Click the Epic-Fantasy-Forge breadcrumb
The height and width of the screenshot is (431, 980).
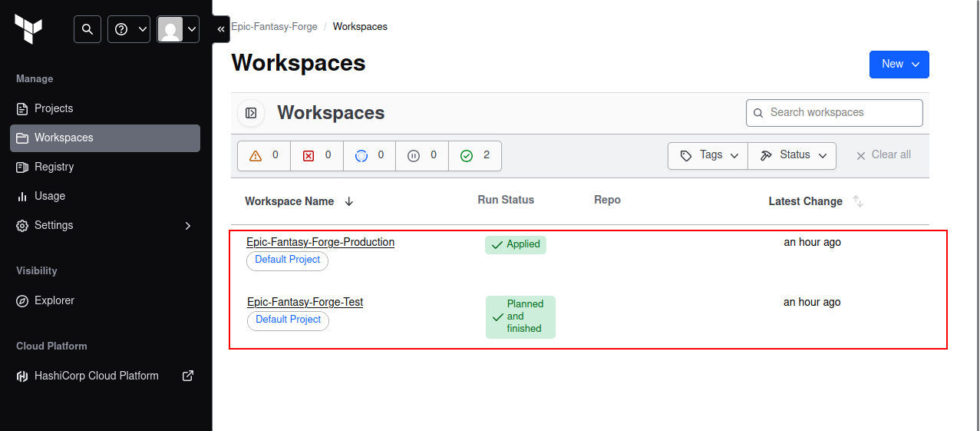pos(274,26)
